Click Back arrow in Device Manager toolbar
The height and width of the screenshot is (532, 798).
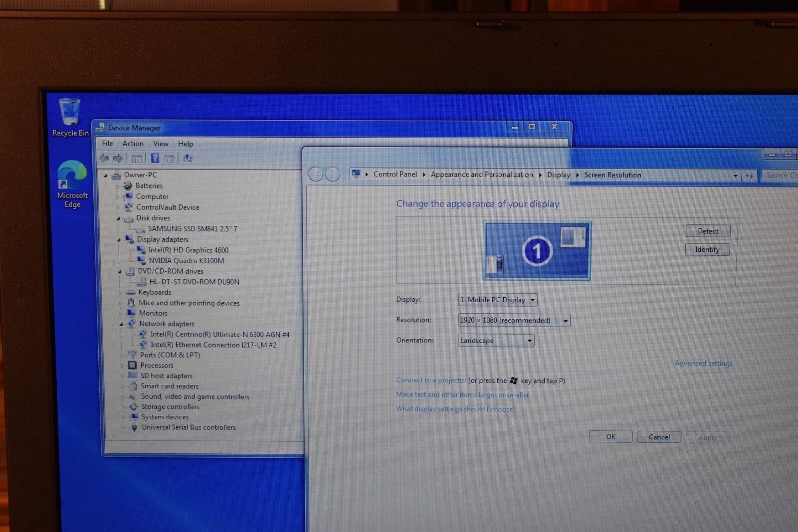(x=104, y=159)
